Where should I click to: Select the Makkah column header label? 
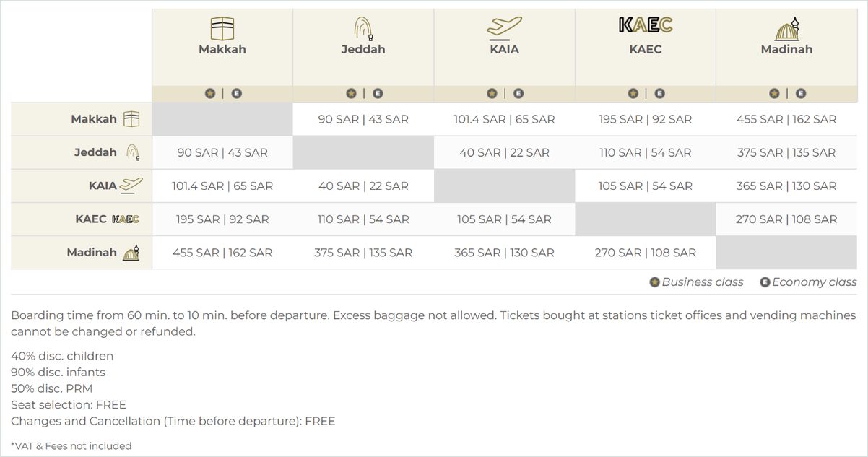[x=222, y=50]
